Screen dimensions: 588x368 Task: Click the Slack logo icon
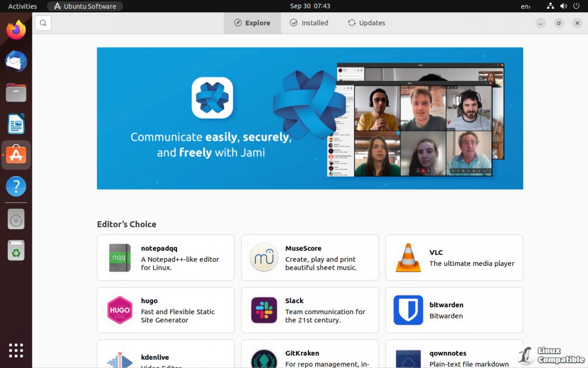(264, 310)
